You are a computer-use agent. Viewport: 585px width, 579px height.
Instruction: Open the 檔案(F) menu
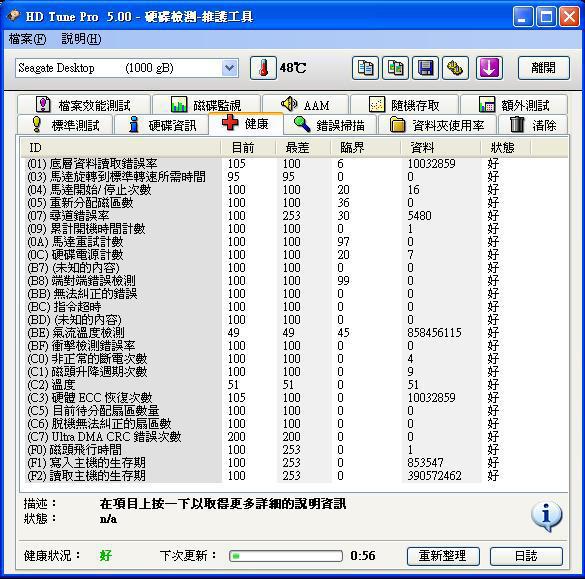[x=27, y=39]
